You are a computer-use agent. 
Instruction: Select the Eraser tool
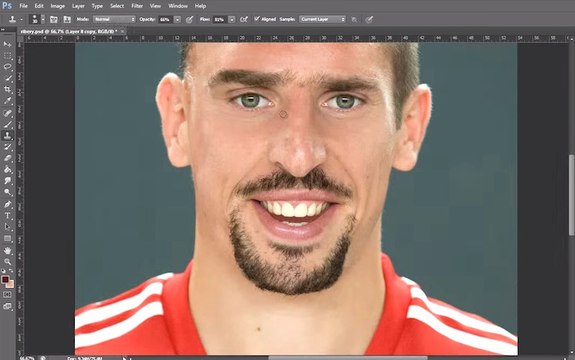click(x=7, y=158)
